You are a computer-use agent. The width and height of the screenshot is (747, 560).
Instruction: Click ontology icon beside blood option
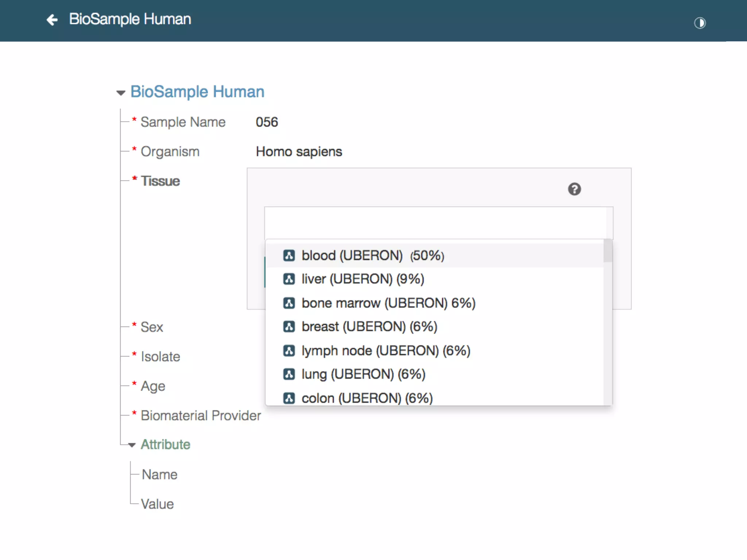click(289, 256)
